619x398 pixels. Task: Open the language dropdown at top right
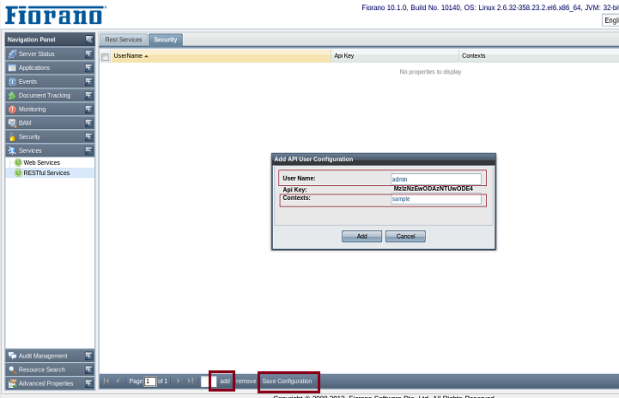point(610,21)
